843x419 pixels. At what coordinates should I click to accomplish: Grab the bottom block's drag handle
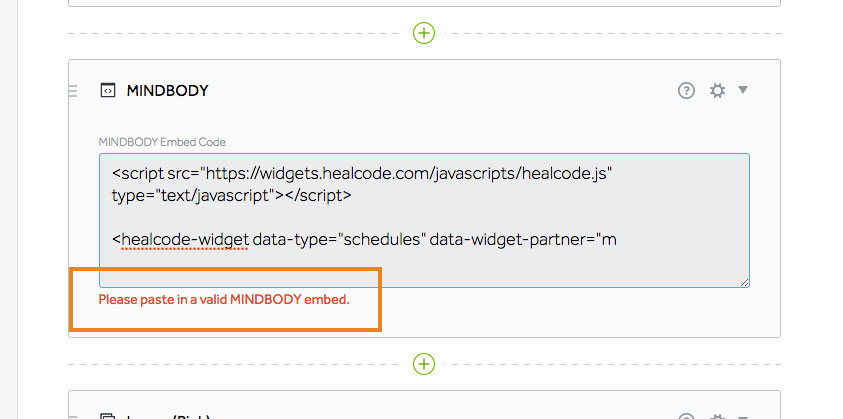click(x=73, y=417)
